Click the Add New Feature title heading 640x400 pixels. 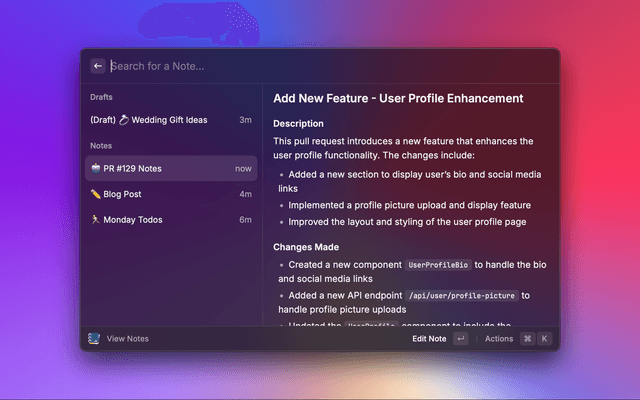click(x=398, y=98)
